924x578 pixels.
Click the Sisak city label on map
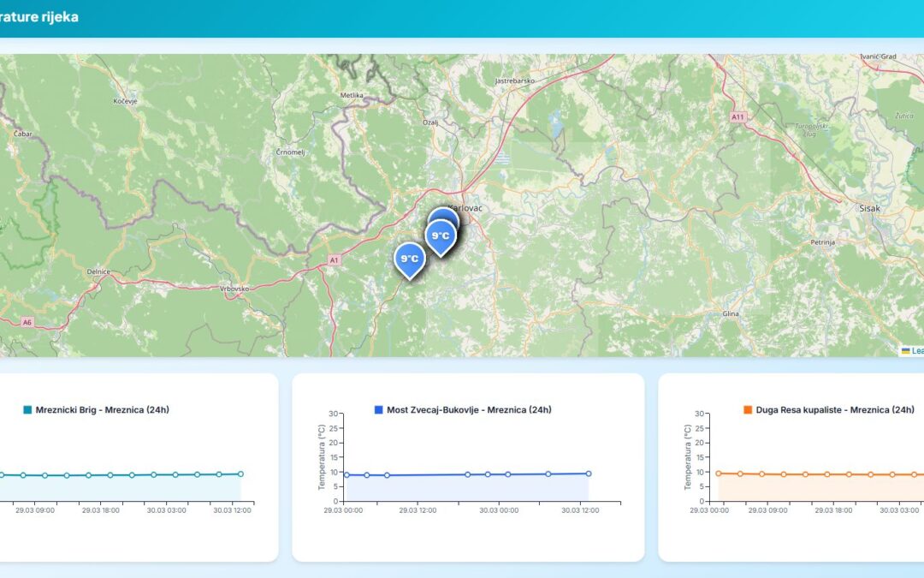tap(869, 208)
